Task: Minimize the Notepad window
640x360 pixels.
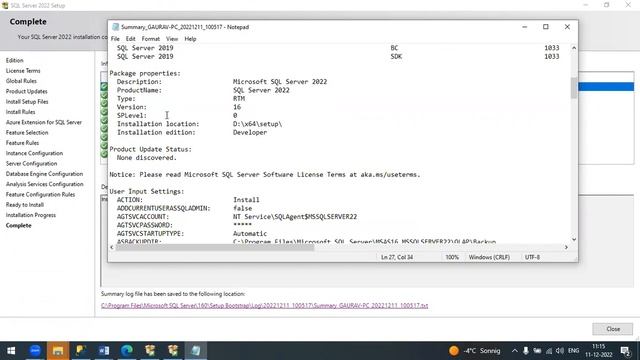Action: [x=525, y=27]
